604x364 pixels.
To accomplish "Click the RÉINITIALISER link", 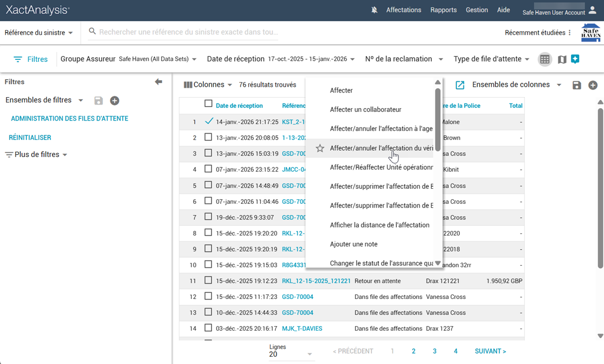I will 30,138.
